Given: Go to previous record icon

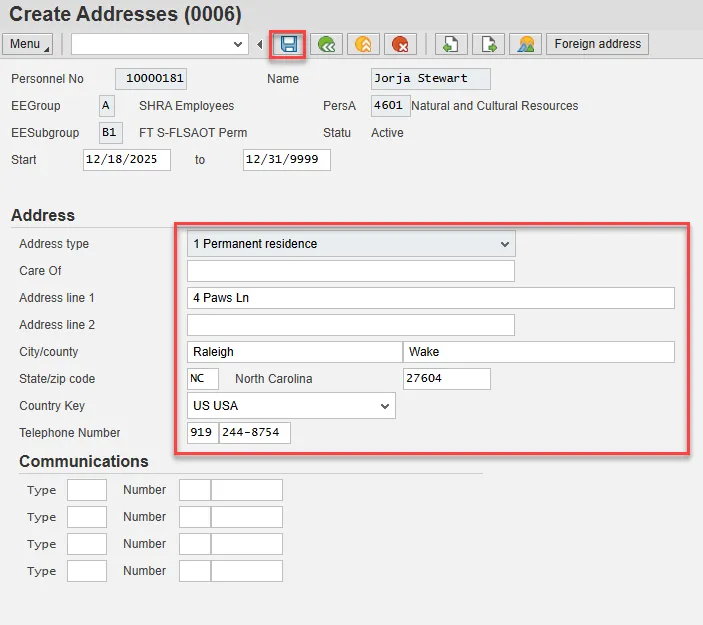Looking at the screenshot, I should [x=451, y=44].
